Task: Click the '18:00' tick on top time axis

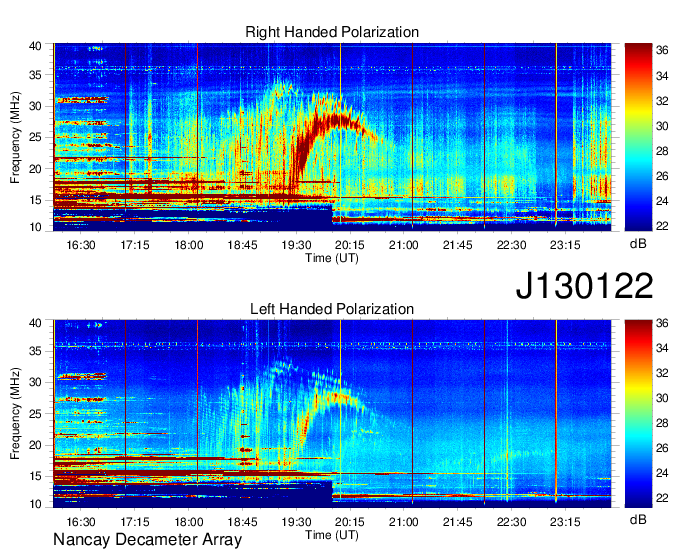Action: [x=189, y=245]
